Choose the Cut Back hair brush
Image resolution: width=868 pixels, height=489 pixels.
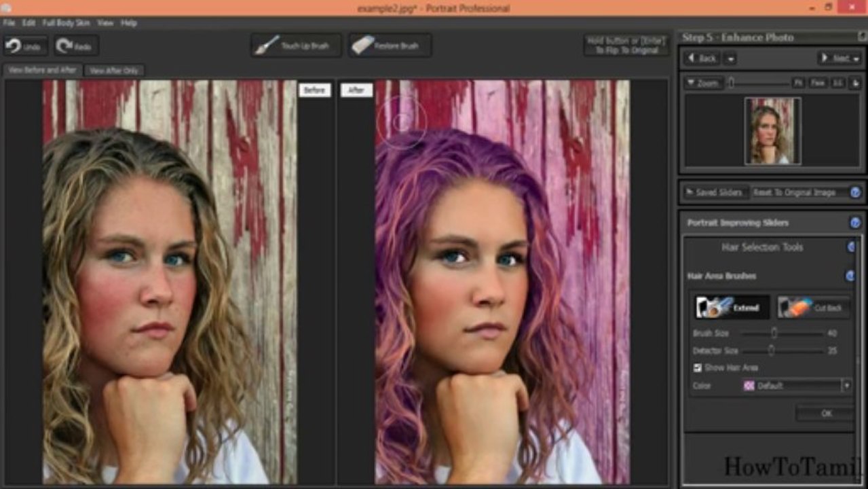click(x=814, y=307)
